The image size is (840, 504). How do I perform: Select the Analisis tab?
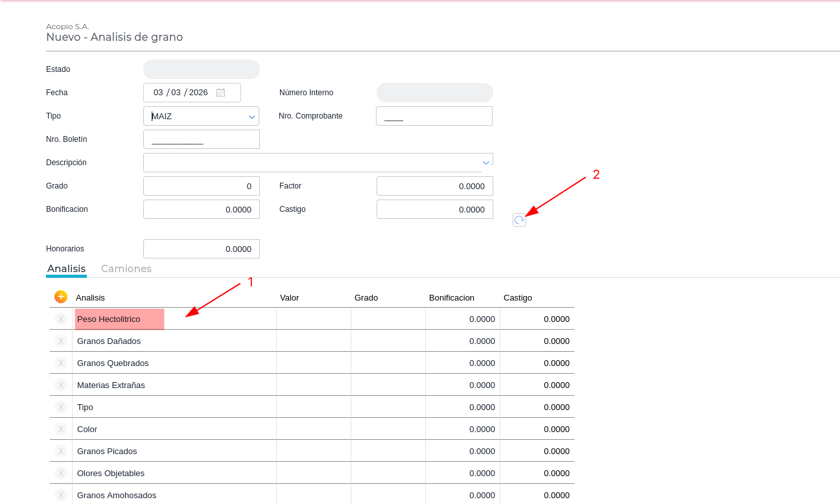pyautogui.click(x=66, y=269)
